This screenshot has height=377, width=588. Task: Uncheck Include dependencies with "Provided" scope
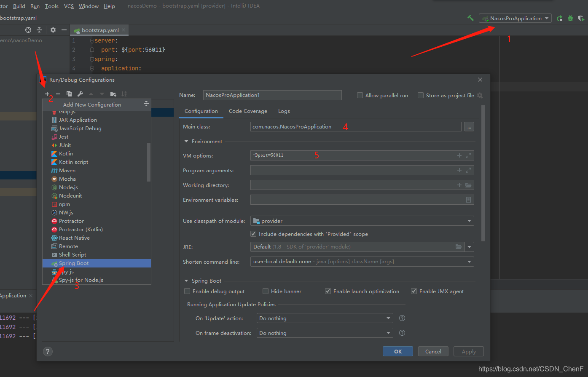253,234
